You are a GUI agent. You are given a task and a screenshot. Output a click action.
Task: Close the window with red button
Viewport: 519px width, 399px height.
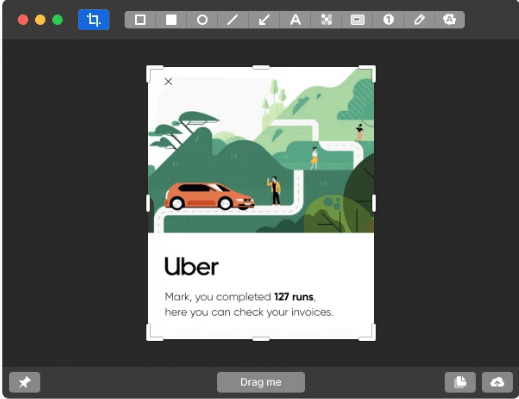coord(23,20)
